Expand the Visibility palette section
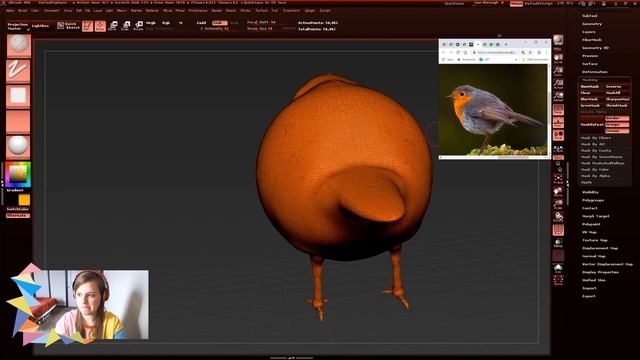The width and height of the screenshot is (640, 360). tap(590, 192)
